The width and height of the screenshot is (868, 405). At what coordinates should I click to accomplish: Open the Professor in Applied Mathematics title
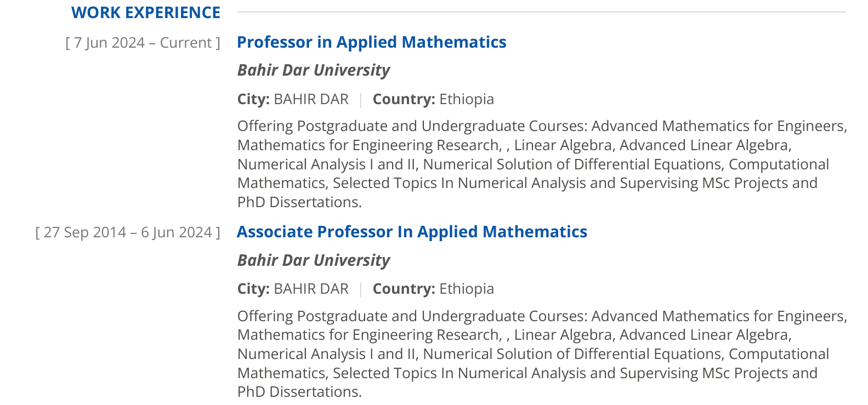click(x=372, y=42)
